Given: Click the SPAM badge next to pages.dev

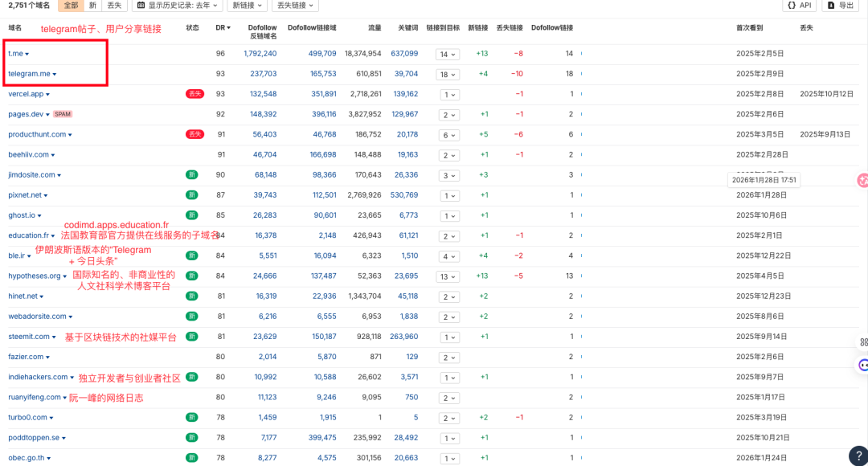Looking at the screenshot, I should pyautogui.click(x=63, y=114).
